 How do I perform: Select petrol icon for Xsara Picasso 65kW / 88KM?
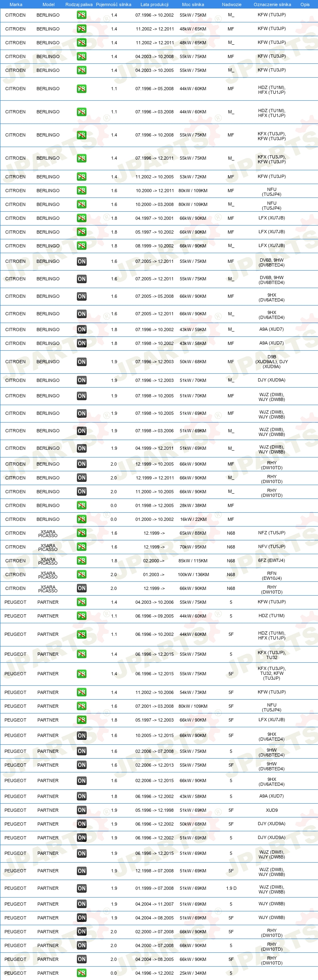tap(82, 533)
